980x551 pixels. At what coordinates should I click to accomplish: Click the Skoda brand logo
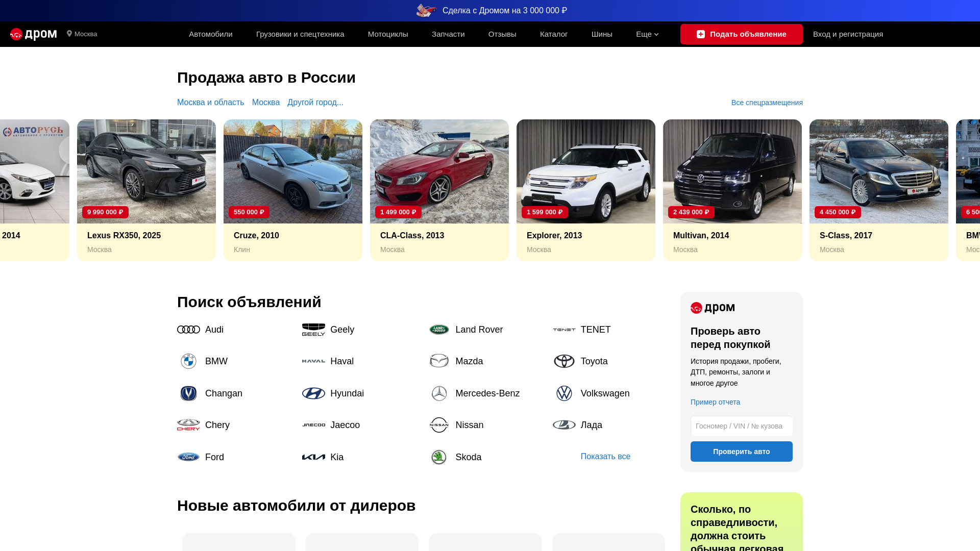tap(439, 457)
